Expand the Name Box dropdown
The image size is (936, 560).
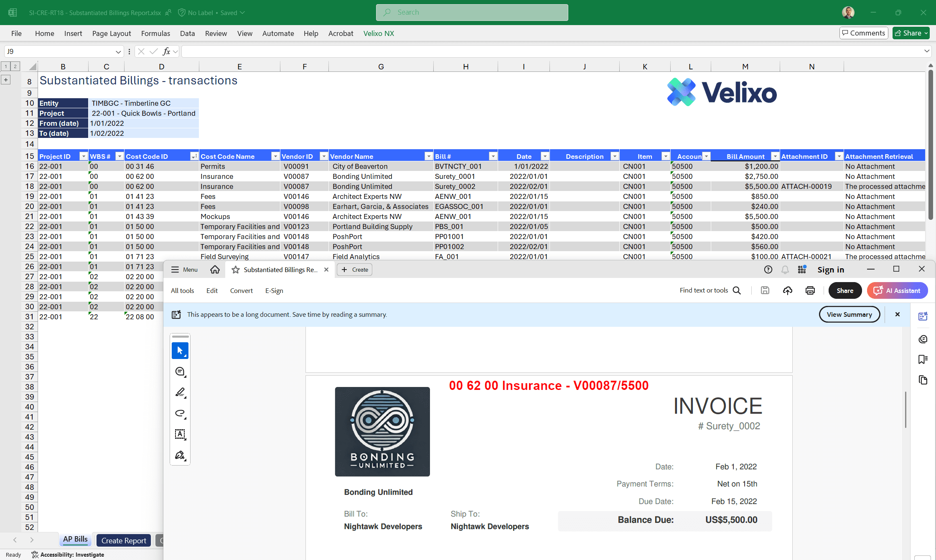coord(118,52)
